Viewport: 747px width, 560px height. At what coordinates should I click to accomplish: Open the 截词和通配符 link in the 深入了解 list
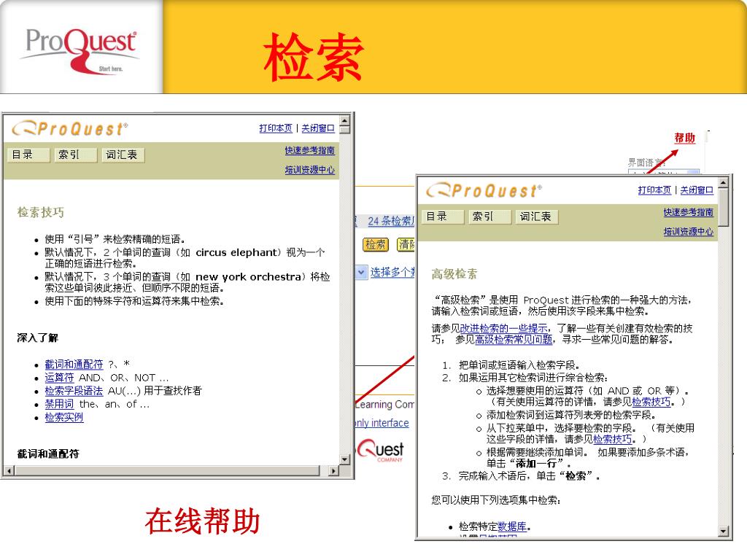(x=74, y=364)
